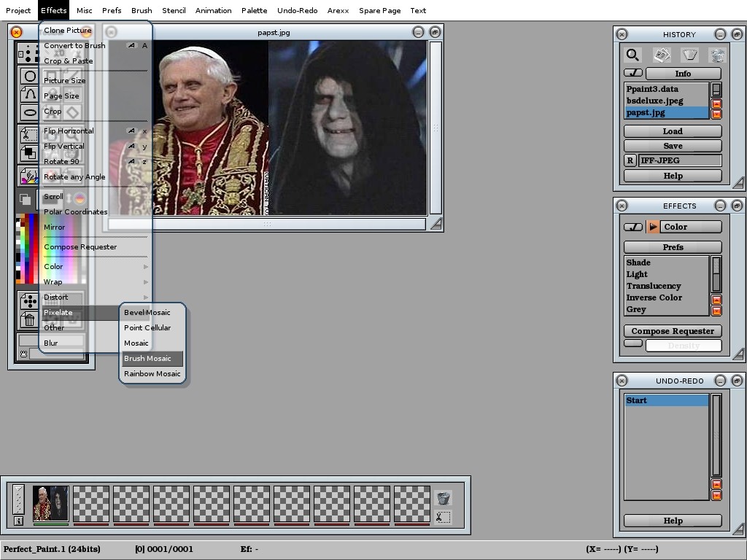Image resolution: width=747 pixels, height=560 pixels.
Task: Select the ellipse drawing tool
Action: pyautogui.click(x=29, y=113)
